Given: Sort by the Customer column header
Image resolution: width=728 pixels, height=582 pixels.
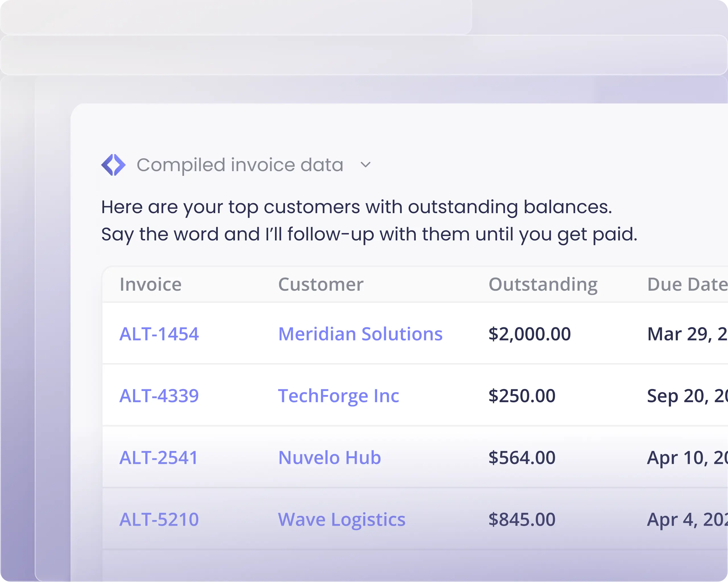Looking at the screenshot, I should [321, 284].
